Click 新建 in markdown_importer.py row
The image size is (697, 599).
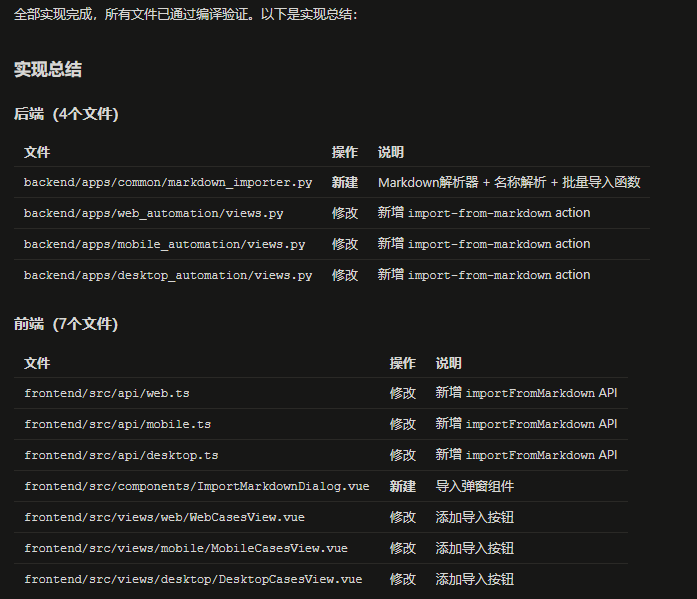pos(345,182)
